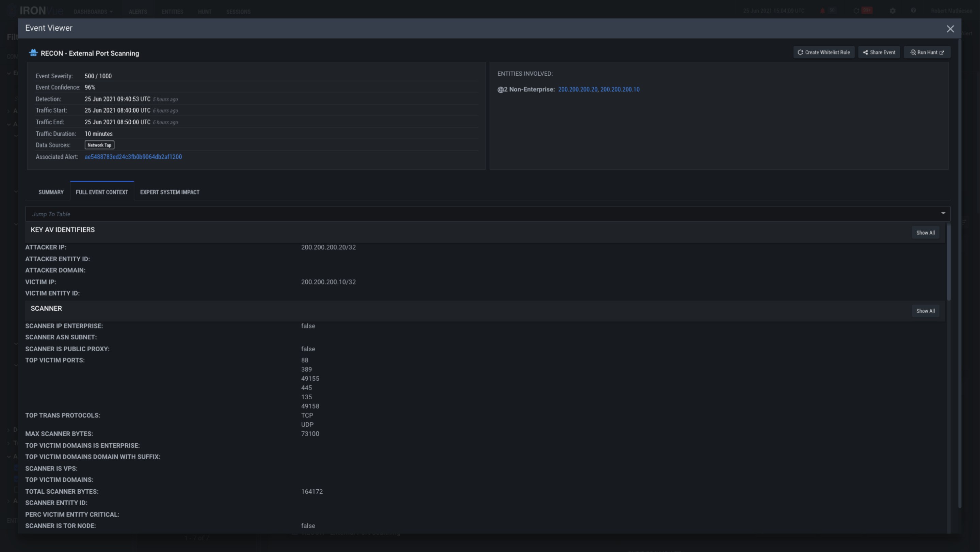980x552 pixels.
Task: Open the Expert System Impact tab
Action: [x=170, y=192]
